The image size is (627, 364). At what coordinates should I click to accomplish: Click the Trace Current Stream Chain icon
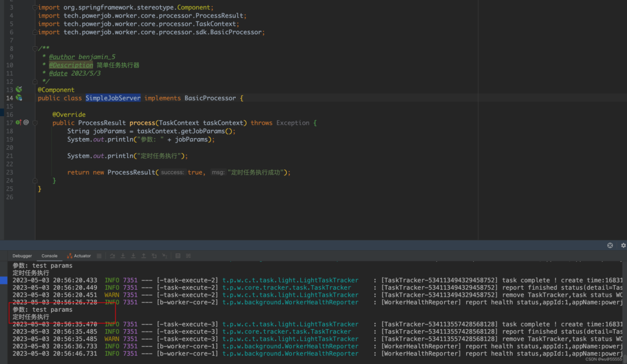click(x=188, y=256)
